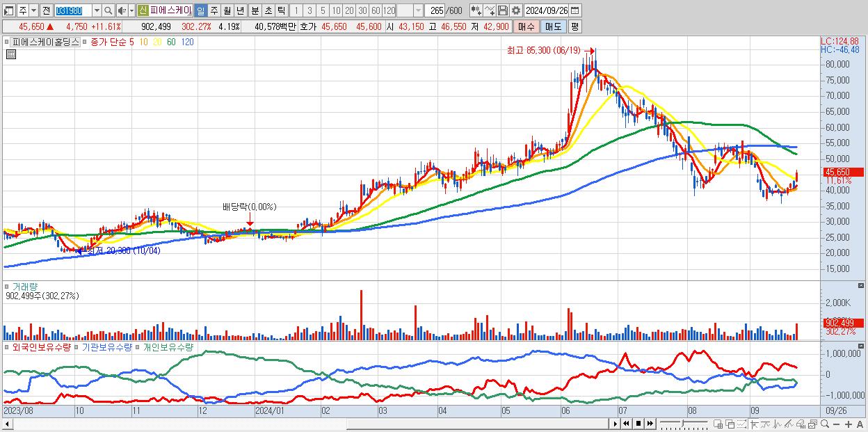Click the crosshair axis cursor icon

[x=754, y=424]
